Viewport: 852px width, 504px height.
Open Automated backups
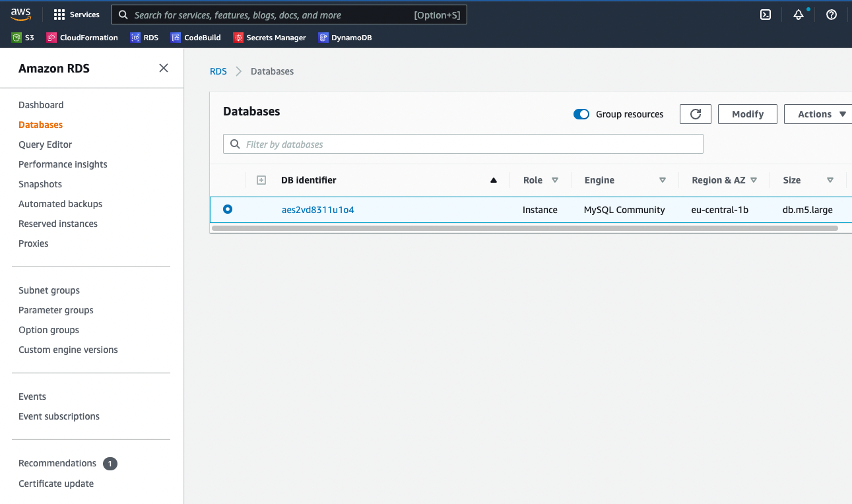(60, 204)
